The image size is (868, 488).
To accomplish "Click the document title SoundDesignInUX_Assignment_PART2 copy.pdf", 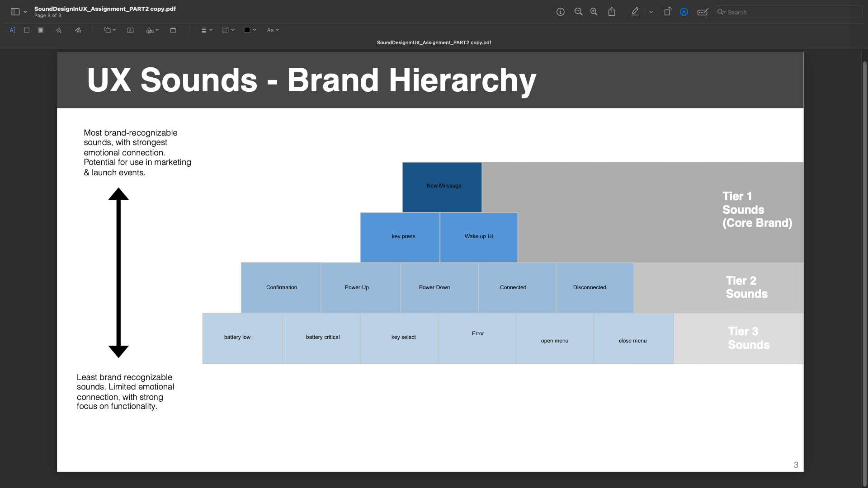I will click(105, 9).
